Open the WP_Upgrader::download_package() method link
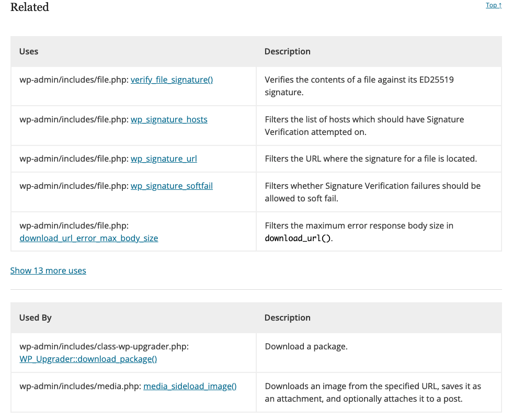Image resolution: width=524 pixels, height=420 pixels. [x=88, y=359]
